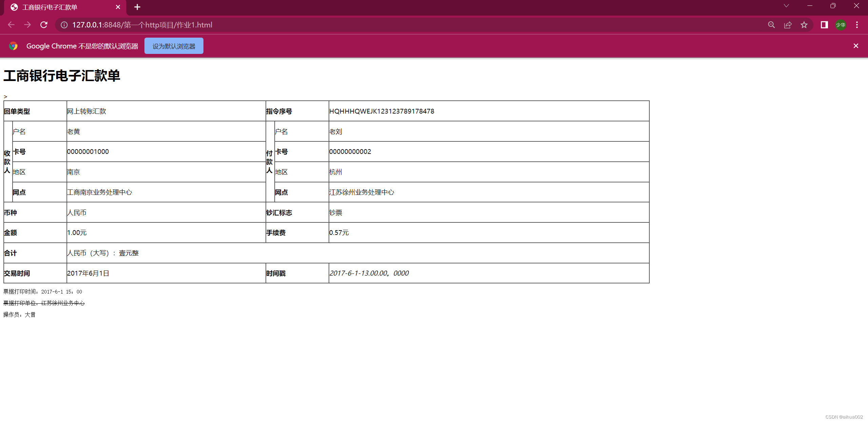Share this page via share icon
Image resolution: width=868 pixels, height=422 pixels.
point(788,25)
